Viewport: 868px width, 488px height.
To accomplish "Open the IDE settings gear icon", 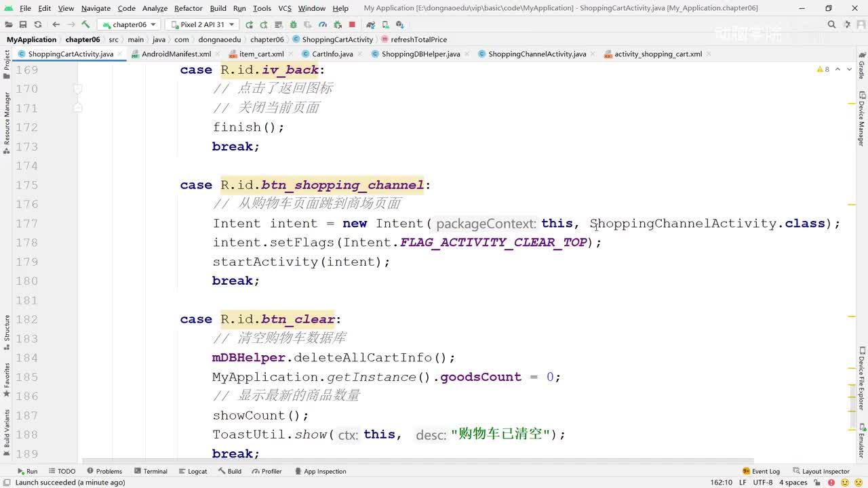I will 846,24.
